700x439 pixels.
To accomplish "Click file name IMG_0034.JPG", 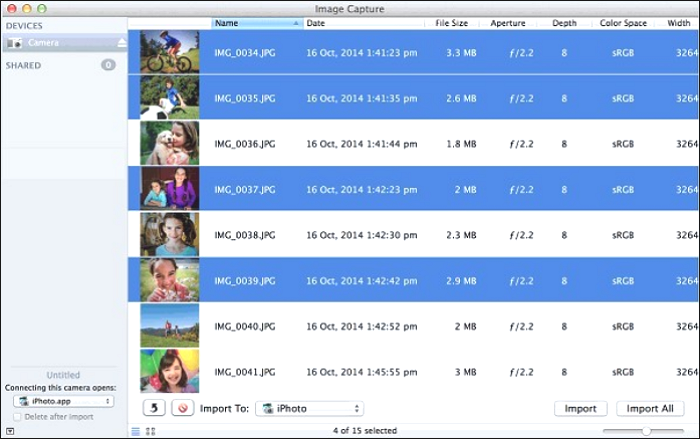I will click(245, 53).
